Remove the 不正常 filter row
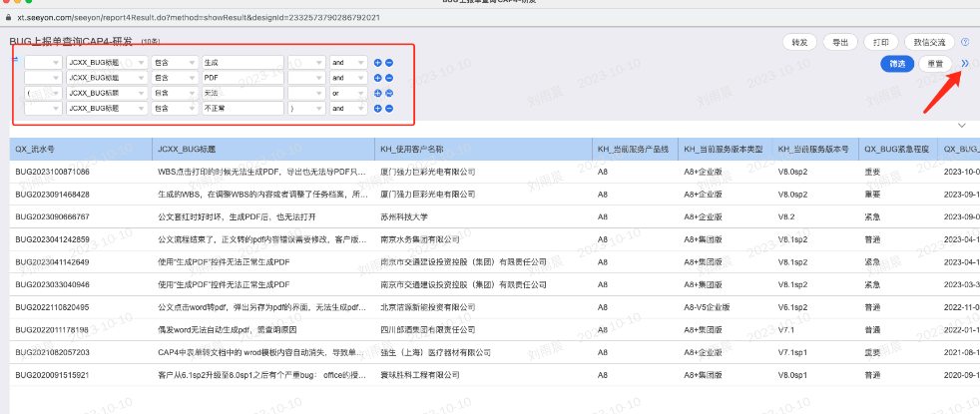980x414 pixels. (x=389, y=107)
